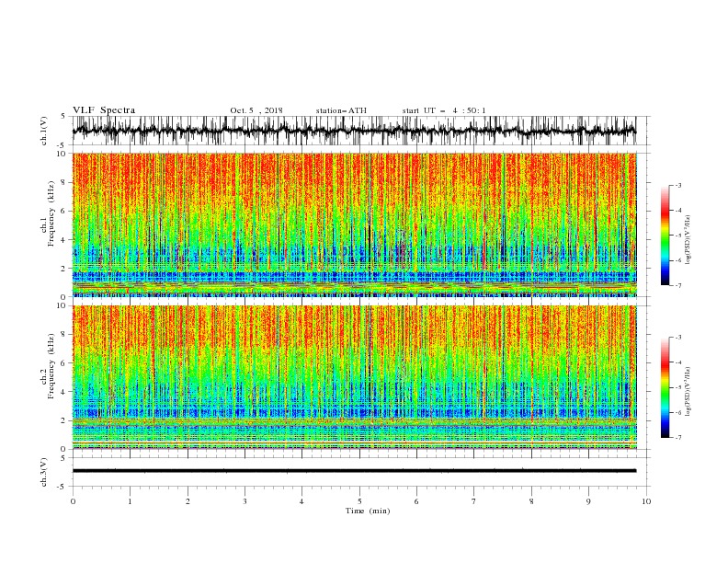Screen dimensions: 728x563
Task: Click the time axis tick label "6"
Action: click(x=416, y=501)
